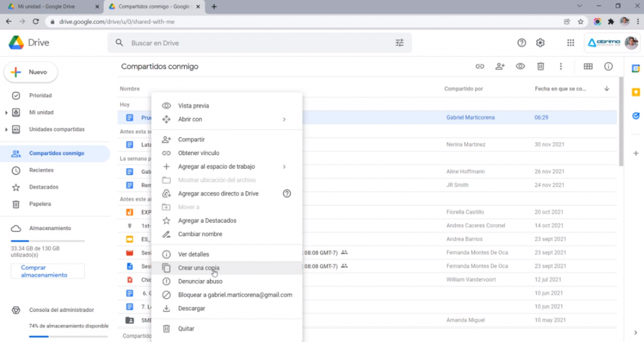Toggle preview eye icon in toolbar
The height and width of the screenshot is (342, 644).
(520, 66)
